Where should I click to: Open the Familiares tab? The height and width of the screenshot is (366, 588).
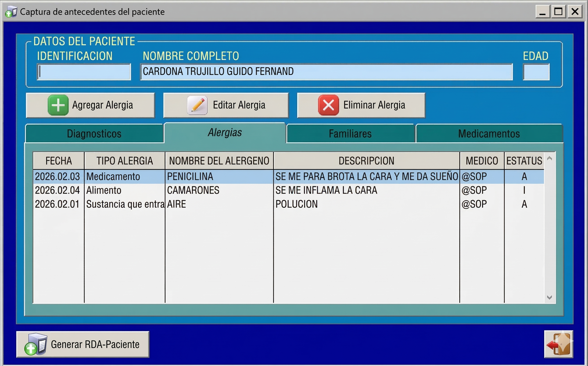click(x=350, y=134)
